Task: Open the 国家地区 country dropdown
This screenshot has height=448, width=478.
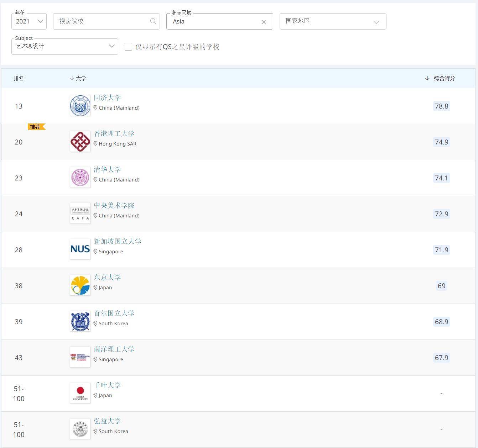Action: (333, 21)
